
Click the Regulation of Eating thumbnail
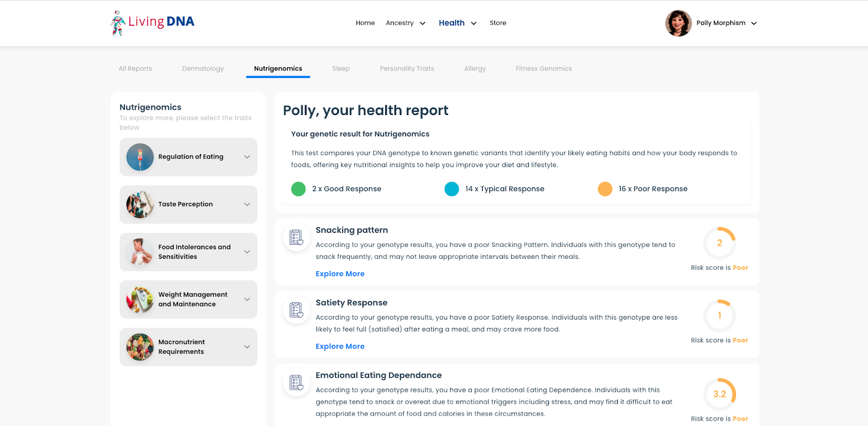(x=140, y=157)
